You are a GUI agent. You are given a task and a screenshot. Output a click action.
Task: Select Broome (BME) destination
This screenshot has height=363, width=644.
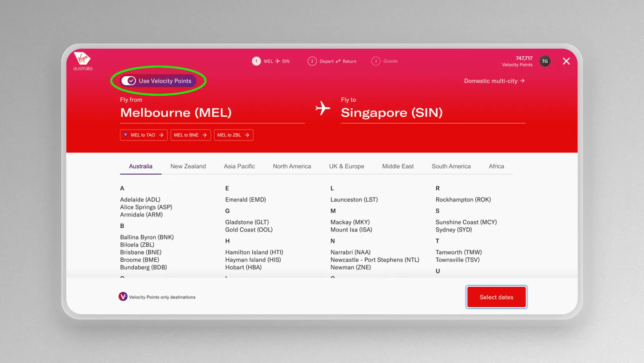(139, 260)
